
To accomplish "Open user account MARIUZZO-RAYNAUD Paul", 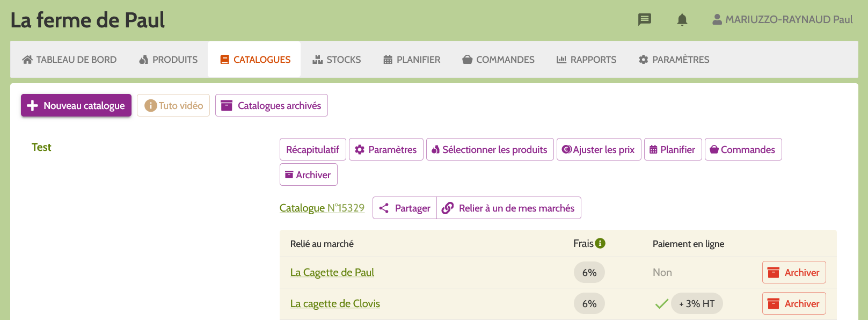I will (x=782, y=20).
